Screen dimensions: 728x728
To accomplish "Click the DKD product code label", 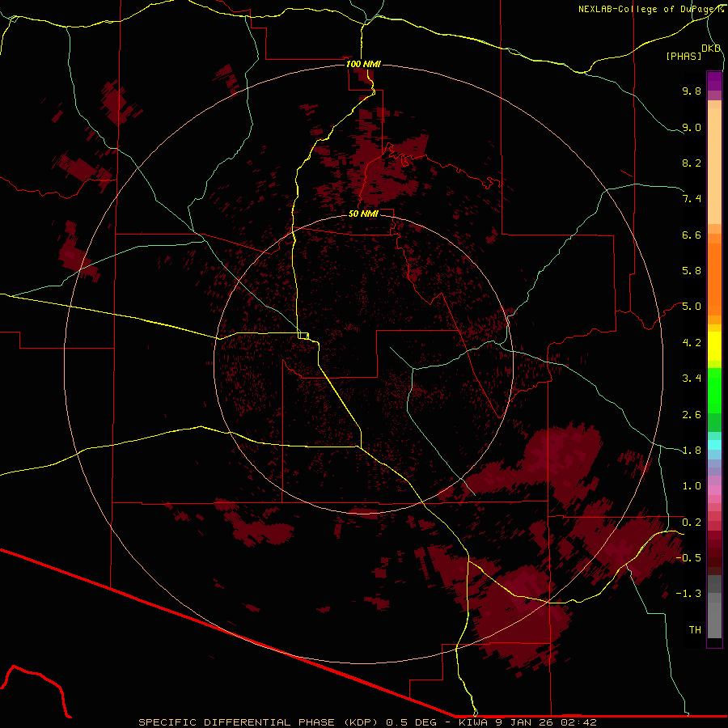I will pyautogui.click(x=711, y=49).
